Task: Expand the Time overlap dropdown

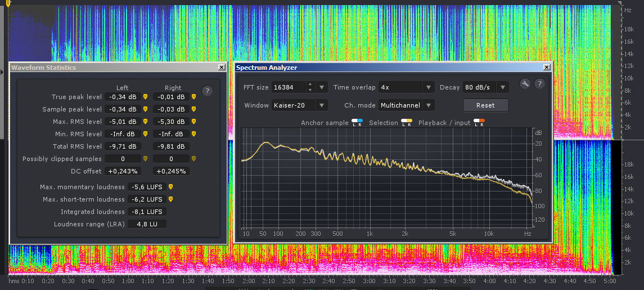Action: point(429,87)
